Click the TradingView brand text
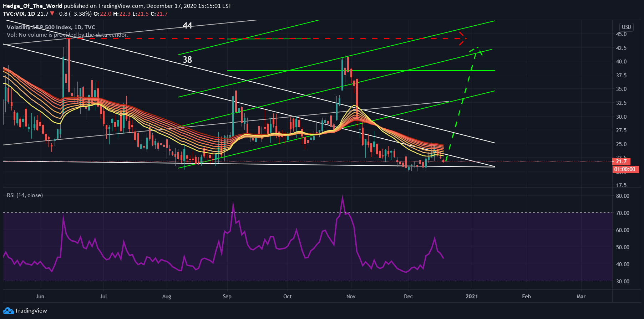644x319 pixels. coord(31,311)
